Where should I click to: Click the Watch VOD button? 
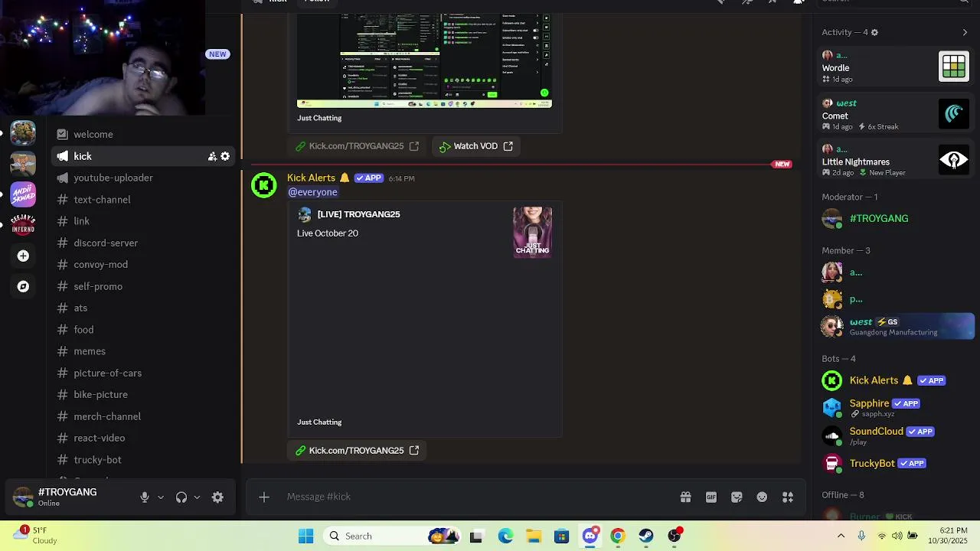tap(476, 146)
